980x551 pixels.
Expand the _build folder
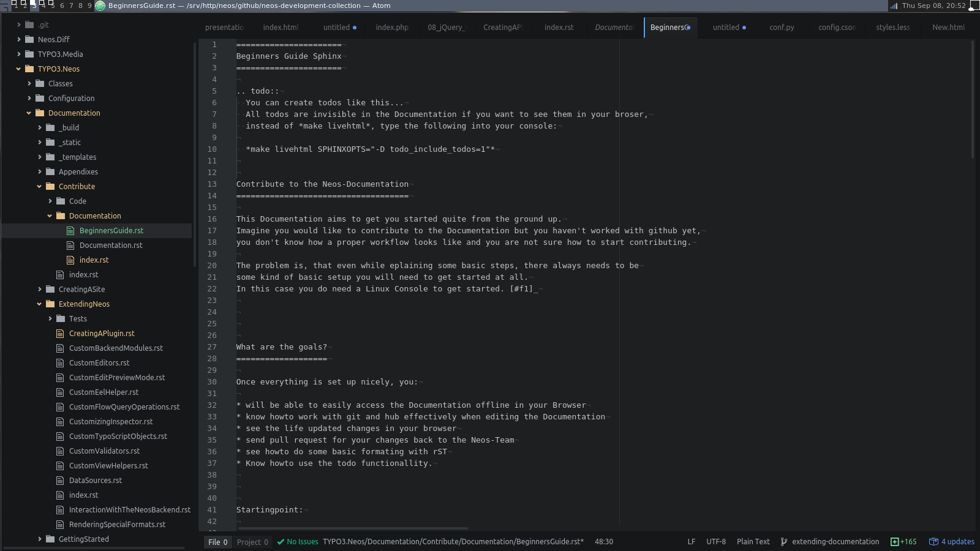pyautogui.click(x=40, y=127)
